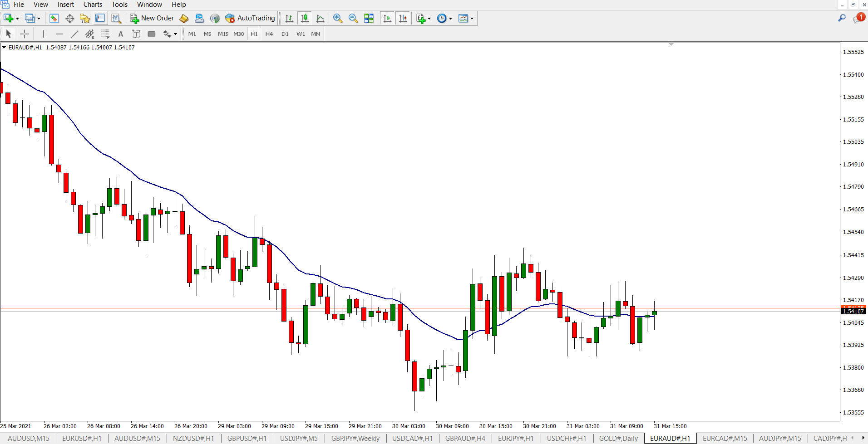Viewport: 868px width, 444px height.
Task: Tile chart windows icon
Action: pos(369,18)
